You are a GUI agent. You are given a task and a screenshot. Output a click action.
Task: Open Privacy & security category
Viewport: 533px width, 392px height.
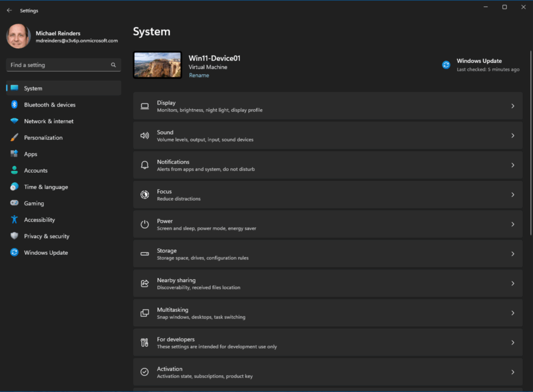(x=64, y=236)
